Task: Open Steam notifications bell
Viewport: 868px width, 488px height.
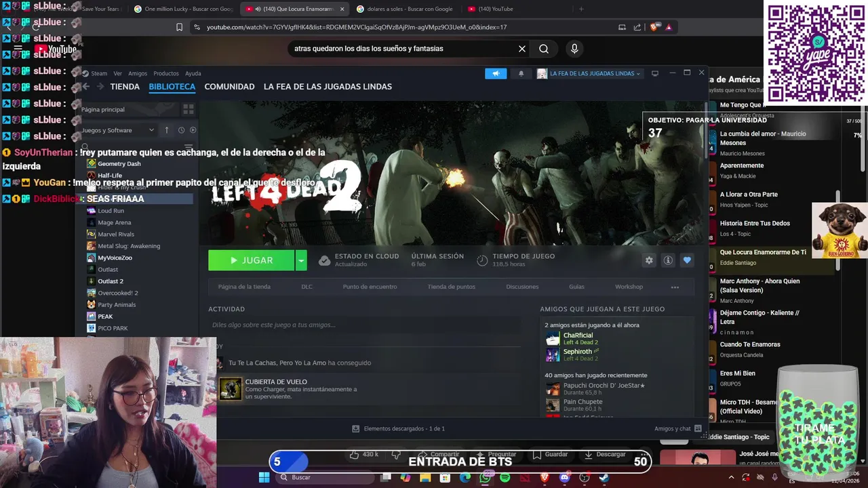Action: point(521,73)
